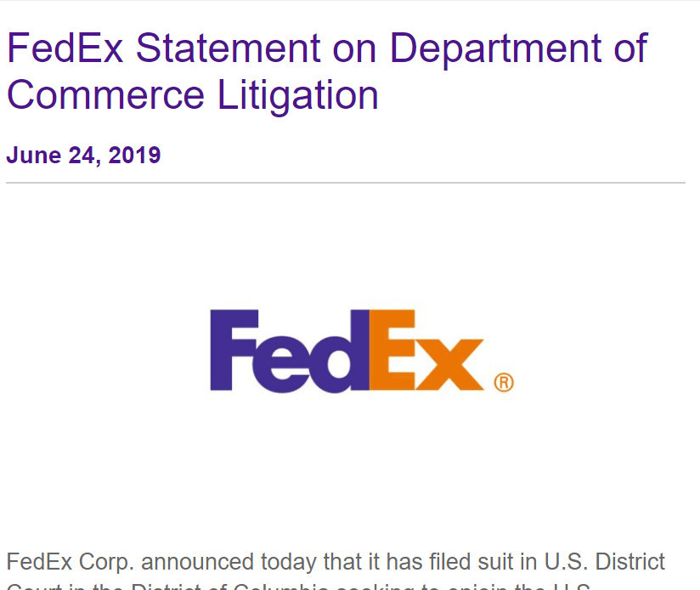Click 'announced today' in the paragraph
Viewport: 700px width, 590px height.
pyautogui.click(x=212, y=562)
